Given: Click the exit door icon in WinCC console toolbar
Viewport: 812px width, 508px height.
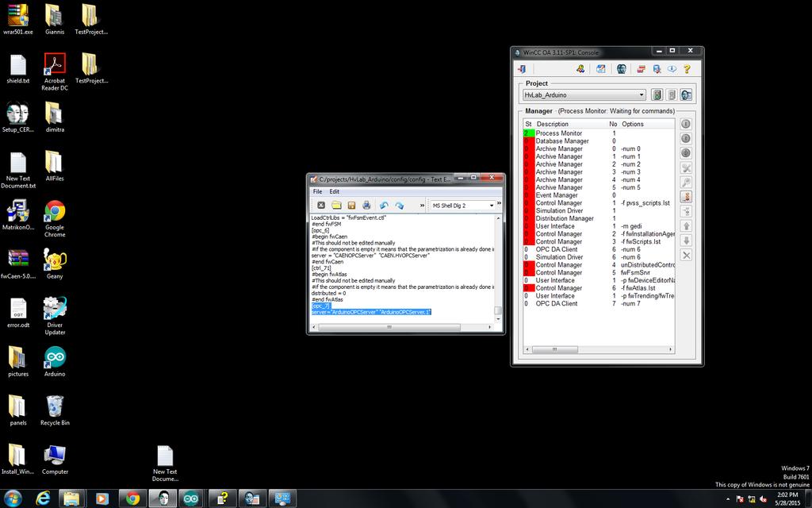Looking at the screenshot, I should (522, 69).
